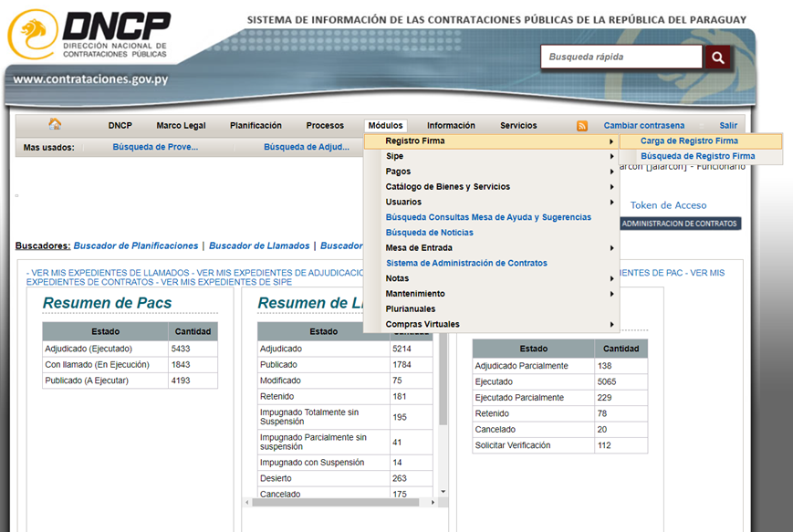Click the Busqueda rápida search field
Viewport: 793px width, 532px height.
pos(621,57)
